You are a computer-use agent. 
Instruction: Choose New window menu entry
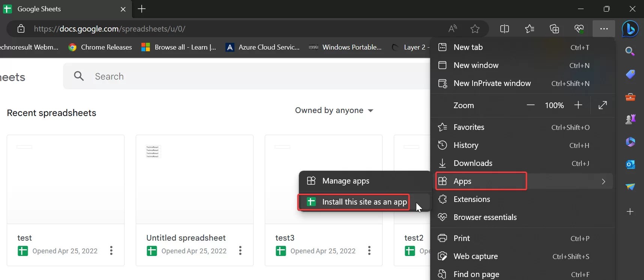522,65
